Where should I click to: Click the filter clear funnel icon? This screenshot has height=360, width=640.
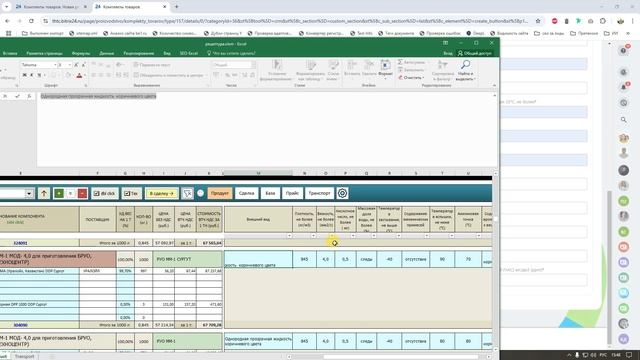click(187, 193)
